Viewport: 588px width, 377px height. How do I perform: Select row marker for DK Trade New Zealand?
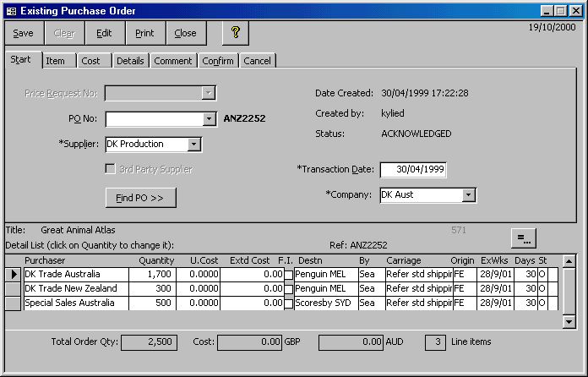click(14, 288)
